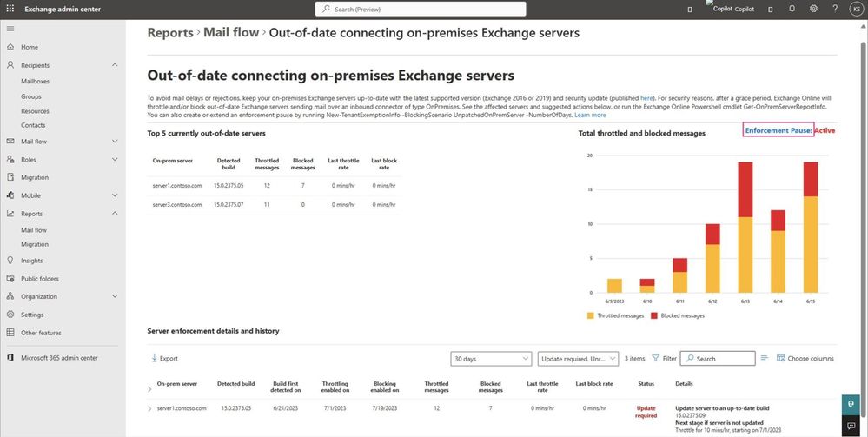Open the KS account avatar
The height and width of the screenshot is (437, 868).
[855, 9]
